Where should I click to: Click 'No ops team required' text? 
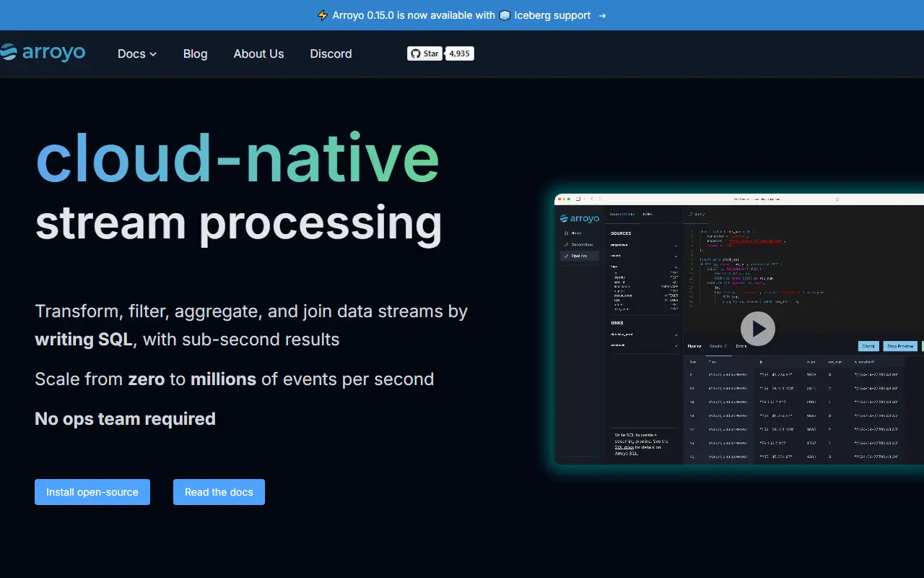[x=125, y=419]
